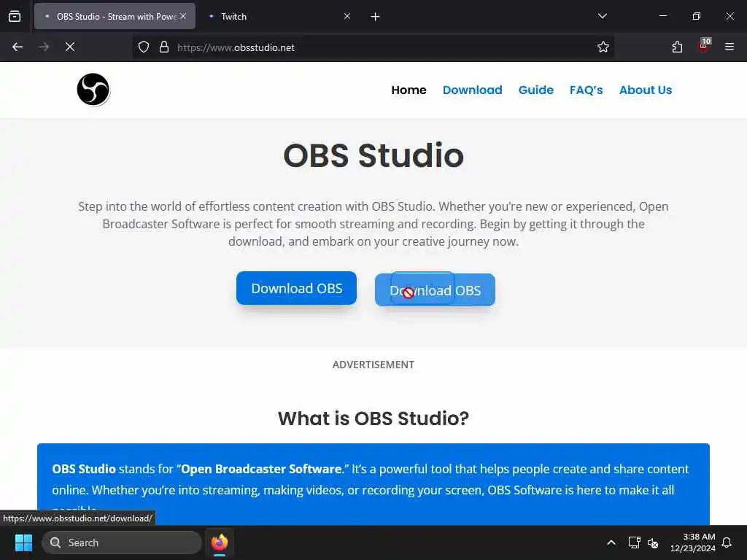Screen dimensions: 747x560
Task: Open Firefox View tab overview icon
Action: tap(15, 16)
